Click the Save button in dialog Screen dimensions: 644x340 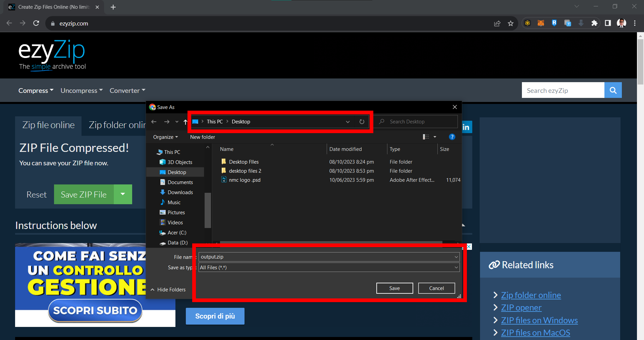point(394,288)
